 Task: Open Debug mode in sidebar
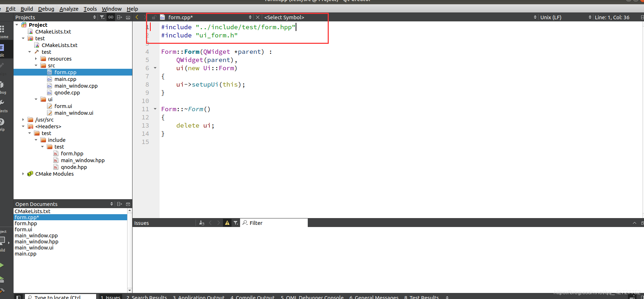pyautogui.click(x=4, y=87)
